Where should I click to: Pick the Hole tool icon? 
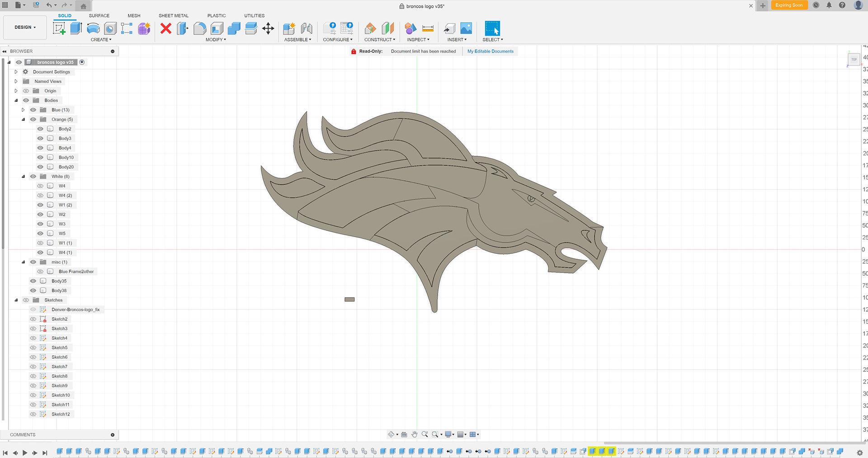click(110, 28)
